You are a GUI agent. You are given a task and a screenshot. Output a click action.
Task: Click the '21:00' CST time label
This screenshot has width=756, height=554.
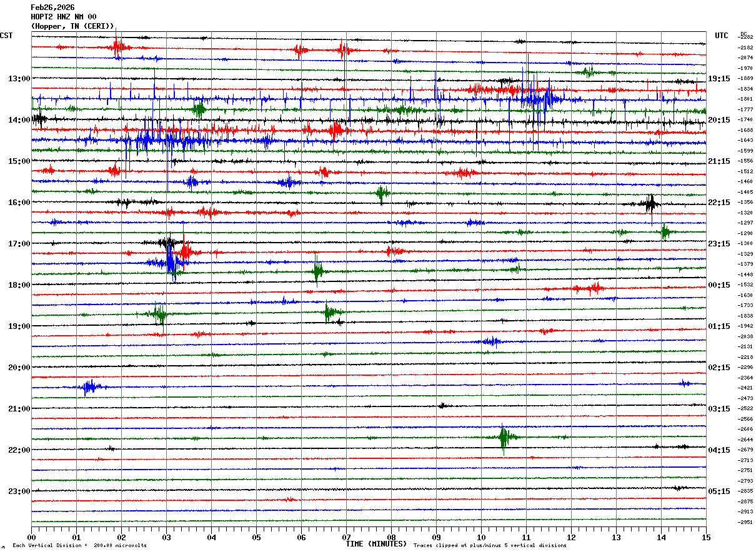[19, 409]
